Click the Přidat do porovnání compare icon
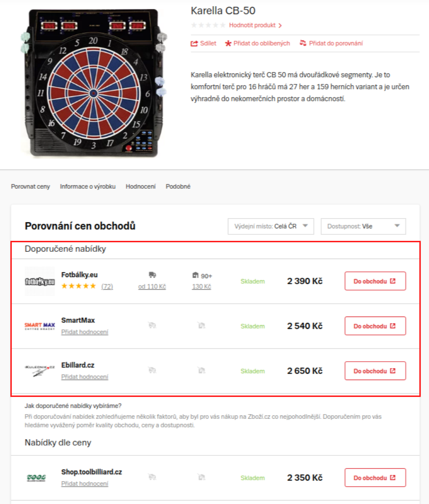Image resolution: width=429 pixels, height=504 pixels. pyautogui.click(x=303, y=43)
